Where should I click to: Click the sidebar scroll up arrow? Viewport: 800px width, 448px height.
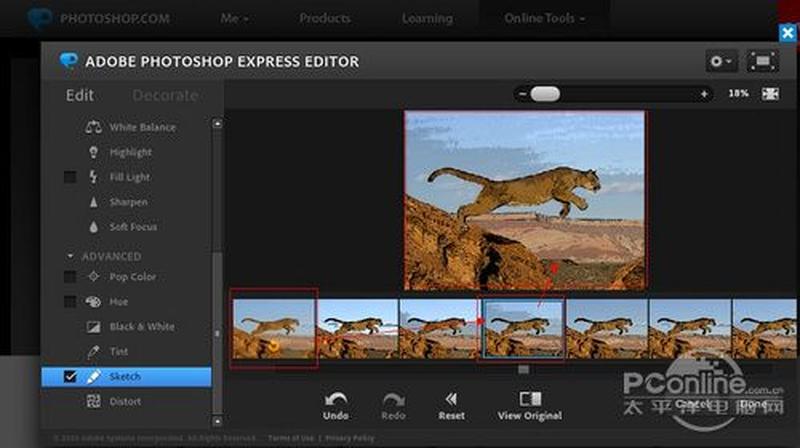217,123
